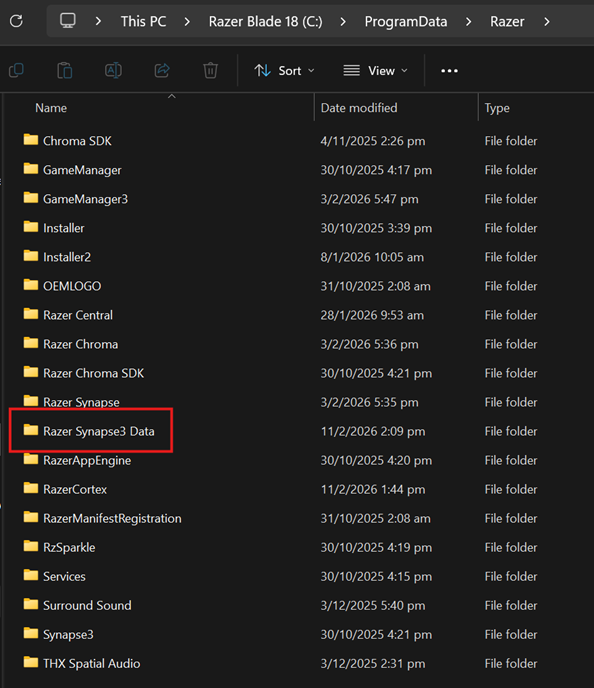The width and height of the screenshot is (594, 688).
Task: Click date 28/1/2026 9:53 am
Action: pyautogui.click(x=372, y=315)
